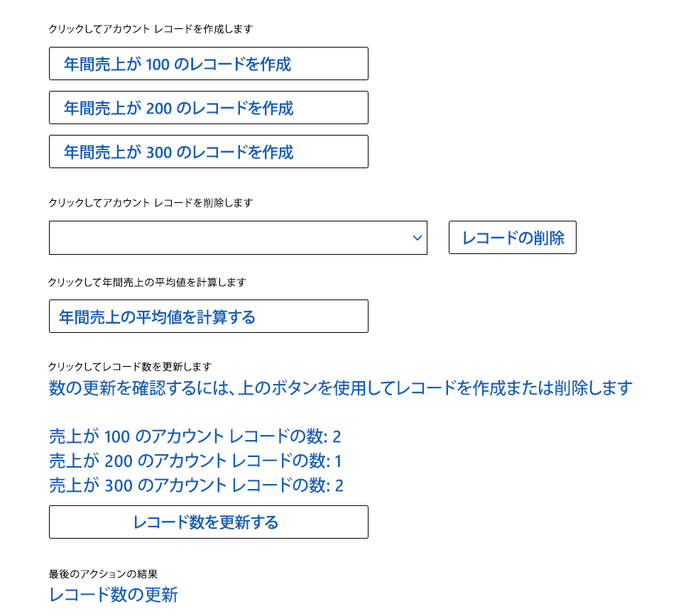Create a record with annual revenue 300

coord(208,151)
